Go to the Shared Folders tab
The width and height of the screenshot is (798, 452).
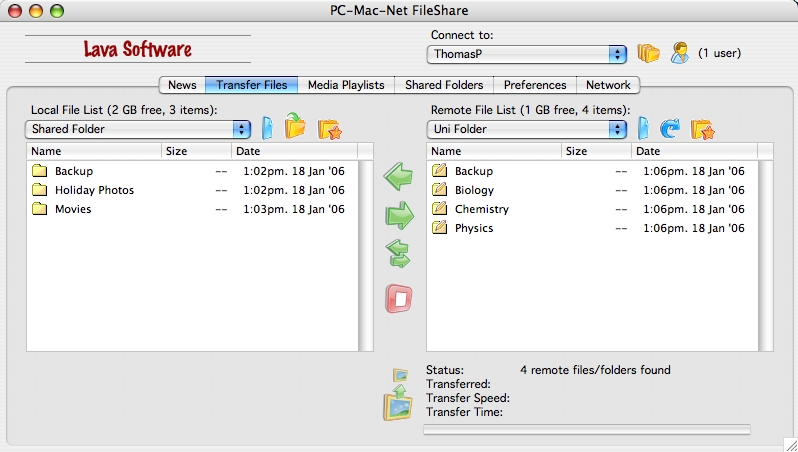click(x=444, y=85)
